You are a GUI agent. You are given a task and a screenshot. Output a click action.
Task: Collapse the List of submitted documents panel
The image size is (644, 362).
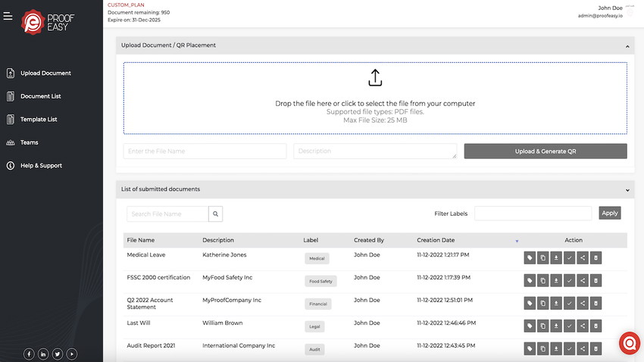627,190
